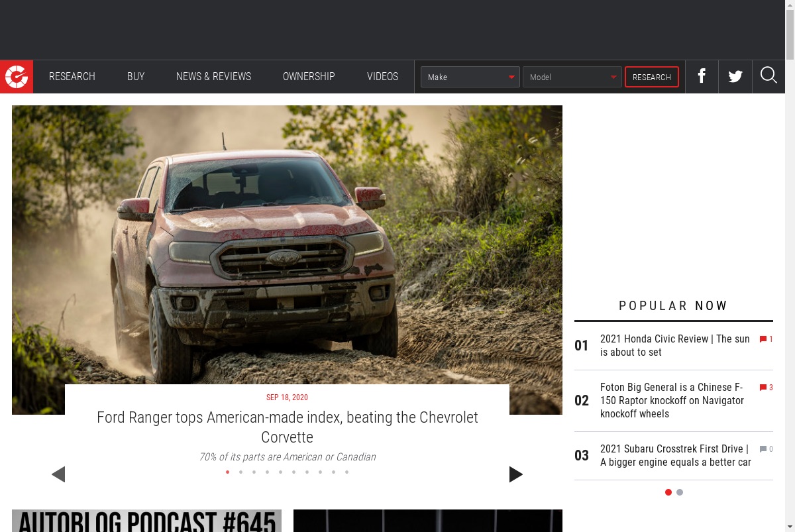Open Autoblog's Facebook page icon
This screenshot has height=532, width=795.
click(x=702, y=76)
